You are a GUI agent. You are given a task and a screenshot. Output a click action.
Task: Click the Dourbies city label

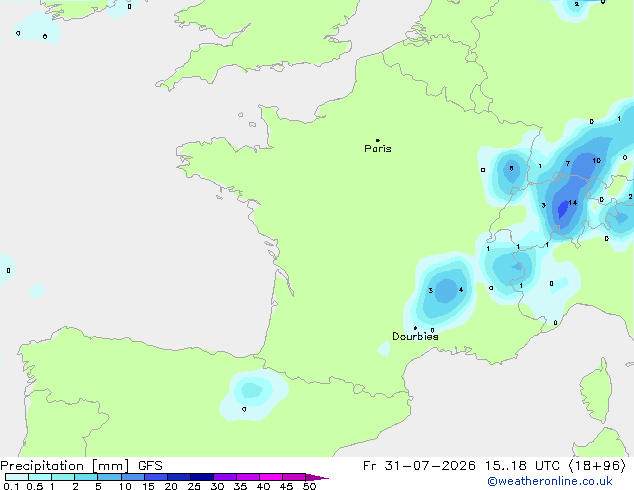pyautogui.click(x=415, y=336)
